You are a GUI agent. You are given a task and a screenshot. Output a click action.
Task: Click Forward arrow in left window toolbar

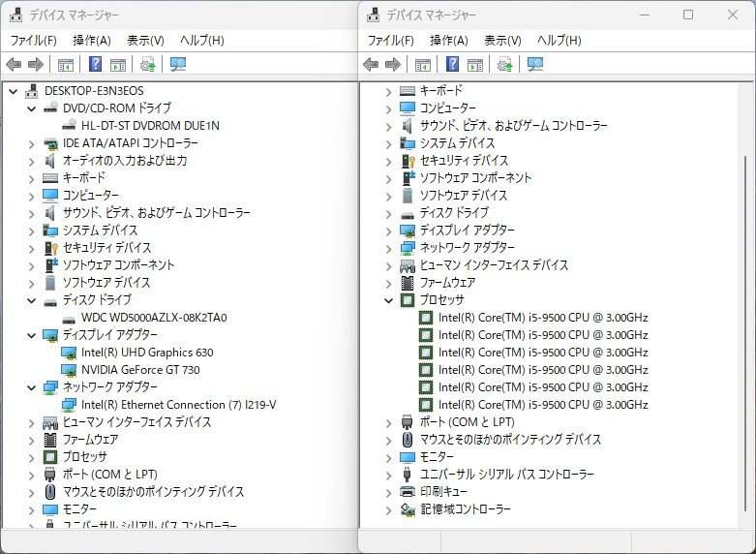pyautogui.click(x=36, y=64)
